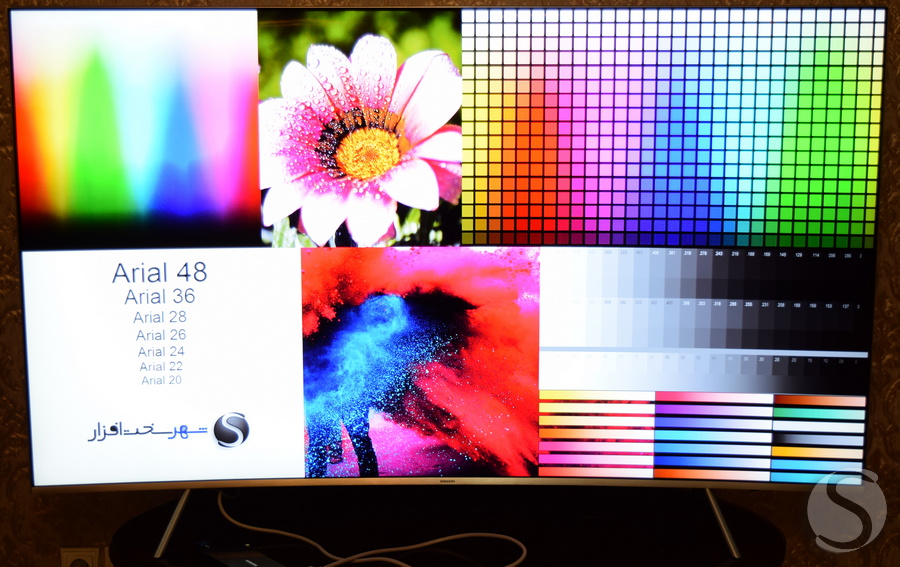Click the "30" label on the lower grayscale row
This screenshot has height=567, width=900.
(761, 359)
